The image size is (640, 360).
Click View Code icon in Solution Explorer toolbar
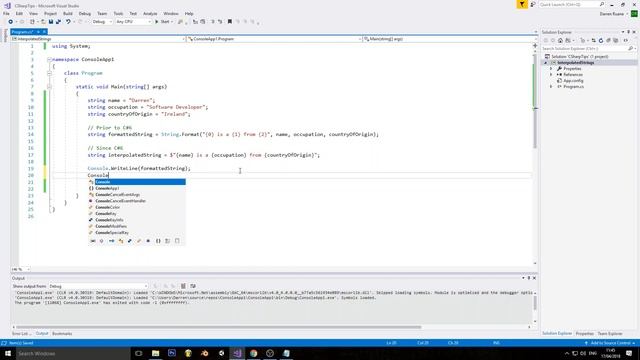(626, 40)
